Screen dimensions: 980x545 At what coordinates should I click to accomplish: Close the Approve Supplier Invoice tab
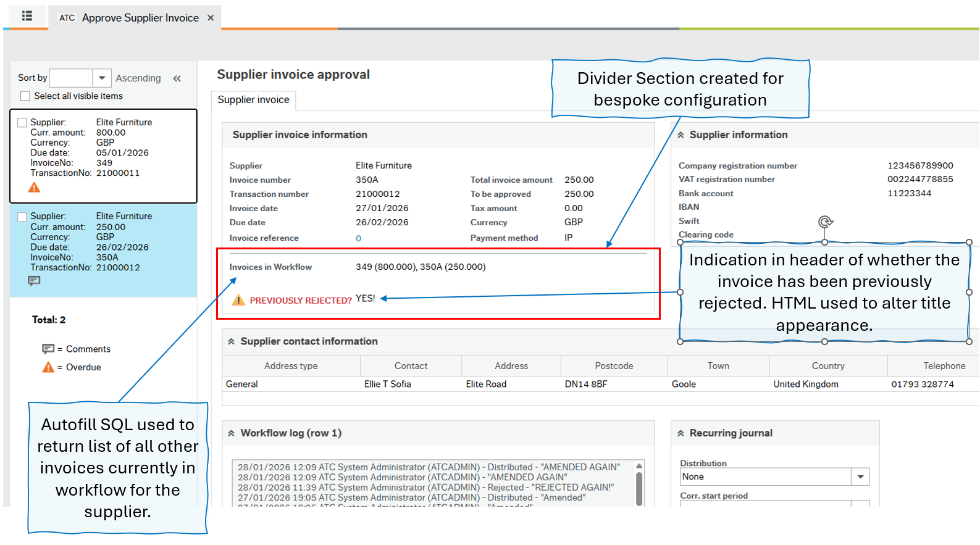(x=211, y=18)
